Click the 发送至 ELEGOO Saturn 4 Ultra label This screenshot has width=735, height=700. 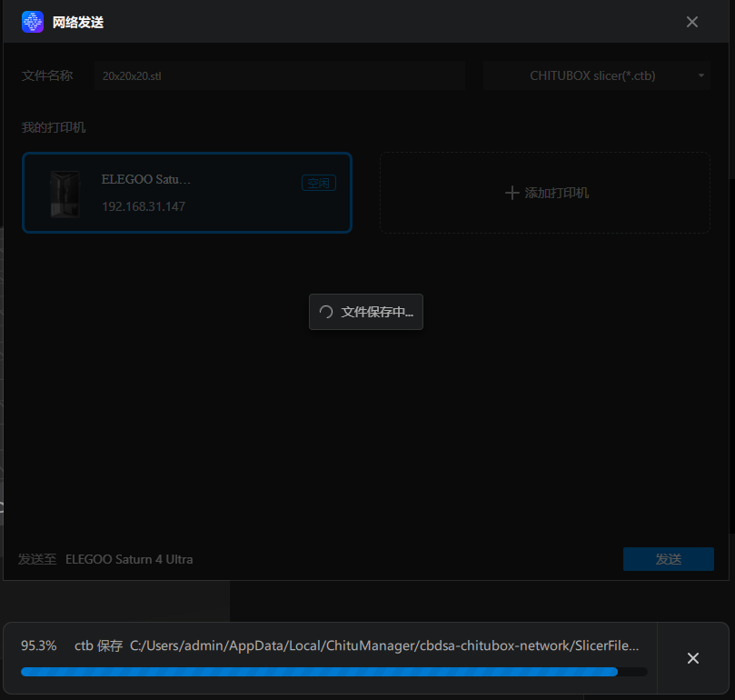(x=105, y=559)
